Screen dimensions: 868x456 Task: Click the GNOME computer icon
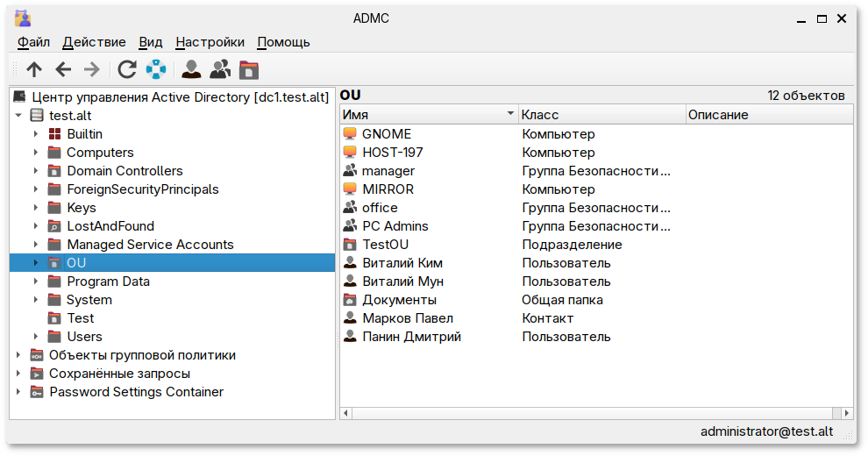(350, 134)
